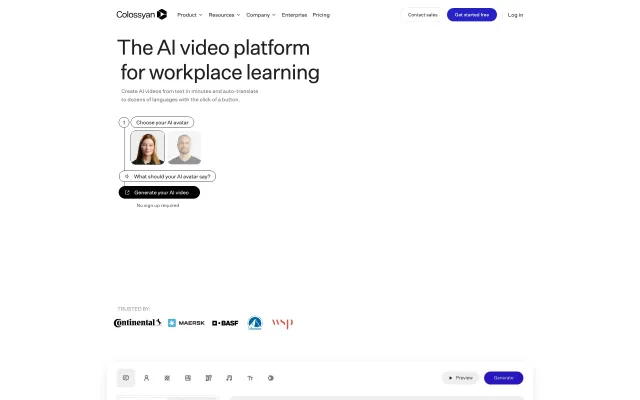This screenshot has height=400, width=640.
Task: Expand the Product dropdown menu
Action: (x=189, y=15)
